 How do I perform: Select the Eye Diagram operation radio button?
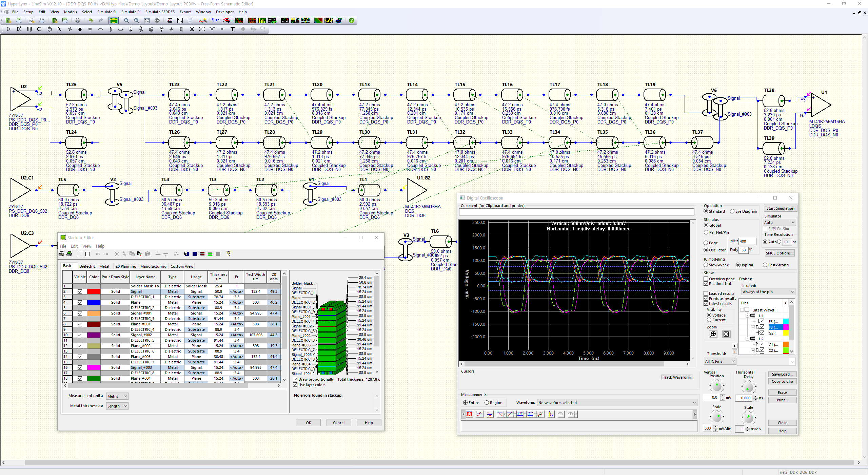pyautogui.click(x=732, y=211)
